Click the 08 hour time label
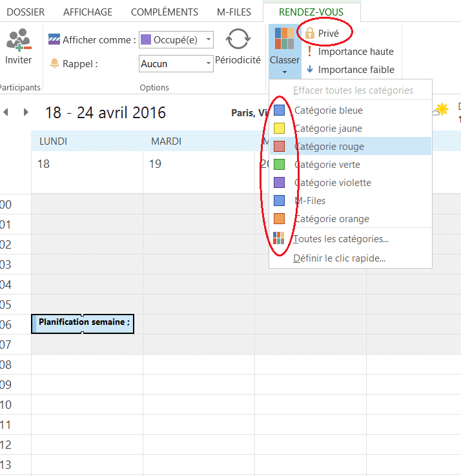The height and width of the screenshot is (476, 461). point(6,365)
